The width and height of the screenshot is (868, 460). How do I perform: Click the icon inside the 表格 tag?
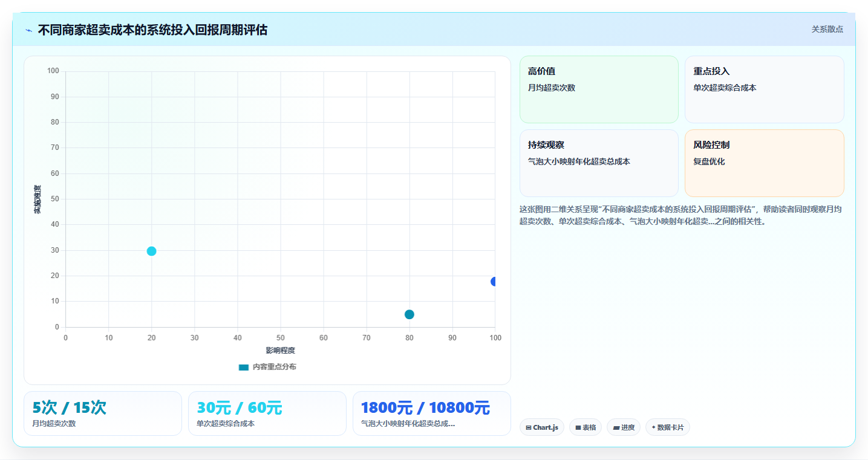[x=578, y=427]
